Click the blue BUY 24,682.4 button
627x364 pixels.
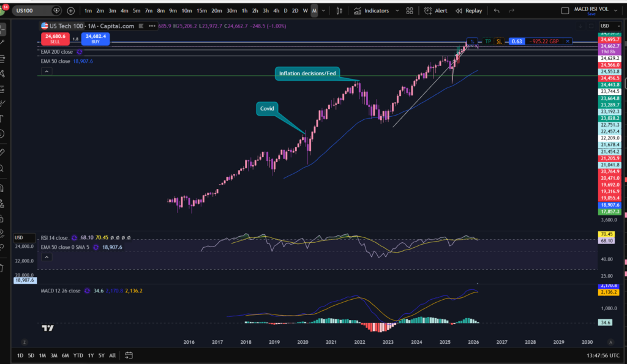tap(96, 39)
